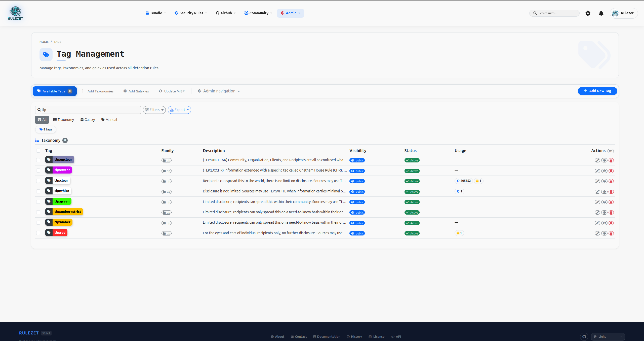Delete the tlp:green tag
644x341 pixels.
click(x=611, y=202)
